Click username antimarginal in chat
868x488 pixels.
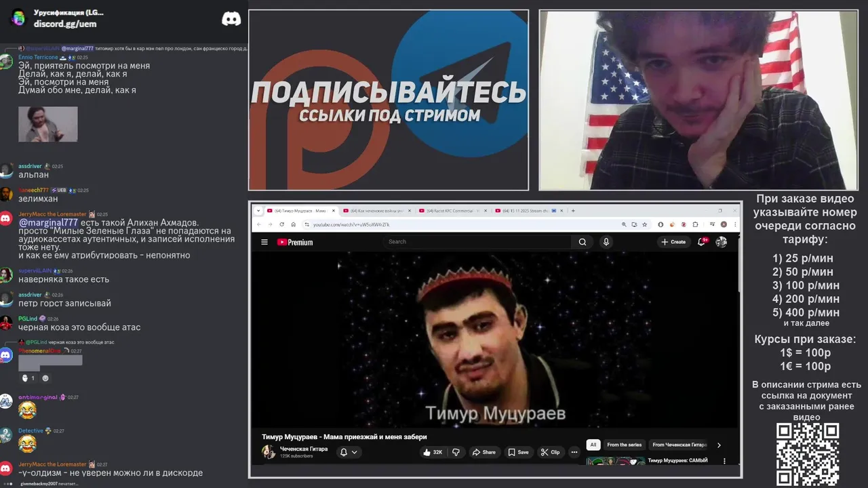(x=37, y=397)
